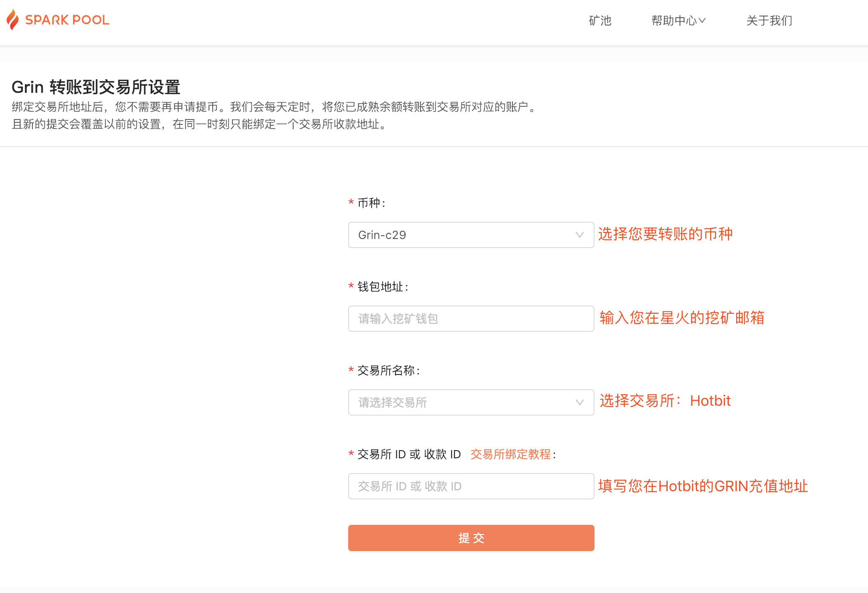The height and width of the screenshot is (593, 868).
Task: Submit the form with 提交 button
Action: click(x=471, y=538)
